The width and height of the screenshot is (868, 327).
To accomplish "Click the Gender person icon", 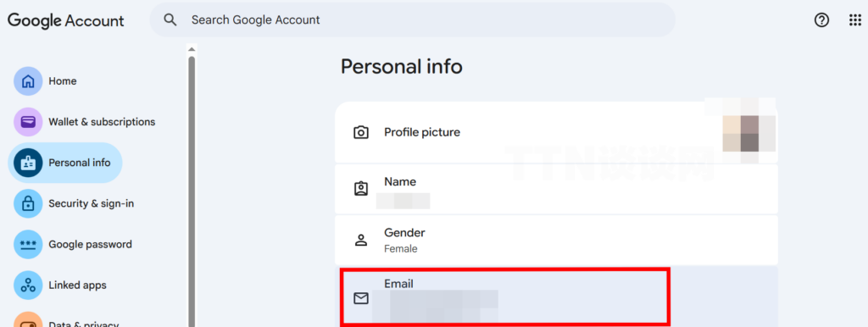I will pos(361,240).
